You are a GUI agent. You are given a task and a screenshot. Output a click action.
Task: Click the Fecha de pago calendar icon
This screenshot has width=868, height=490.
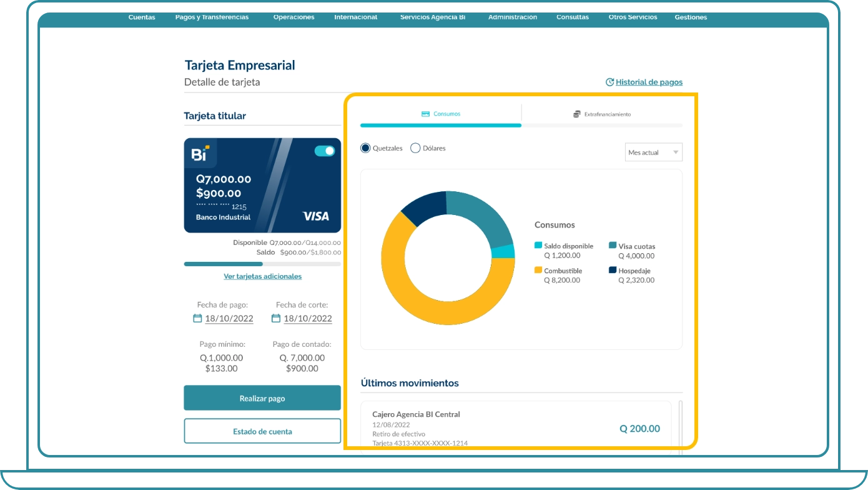click(197, 318)
